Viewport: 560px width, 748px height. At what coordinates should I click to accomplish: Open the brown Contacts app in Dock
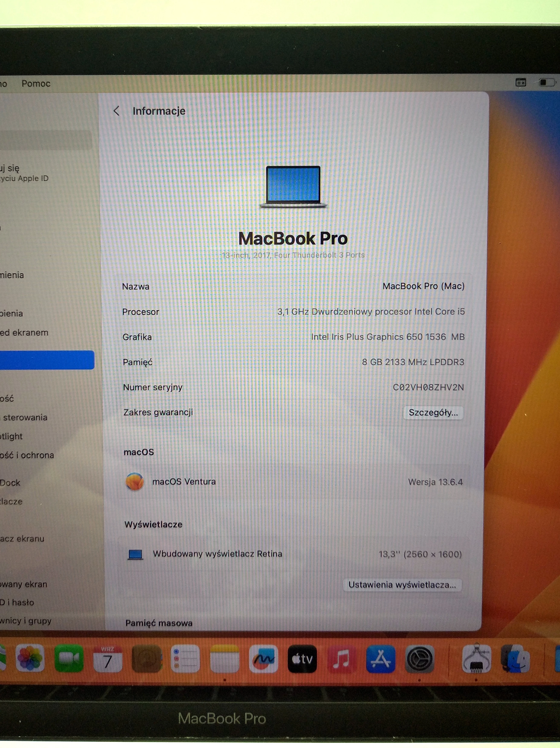pyautogui.click(x=147, y=658)
